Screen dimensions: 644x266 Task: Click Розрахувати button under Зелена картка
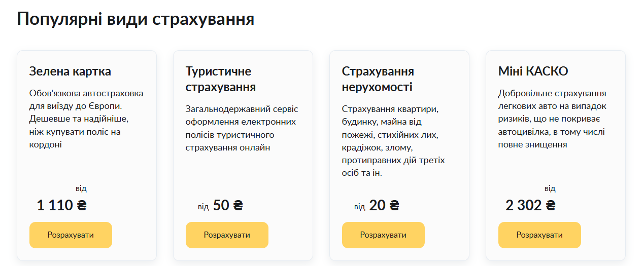71,235
